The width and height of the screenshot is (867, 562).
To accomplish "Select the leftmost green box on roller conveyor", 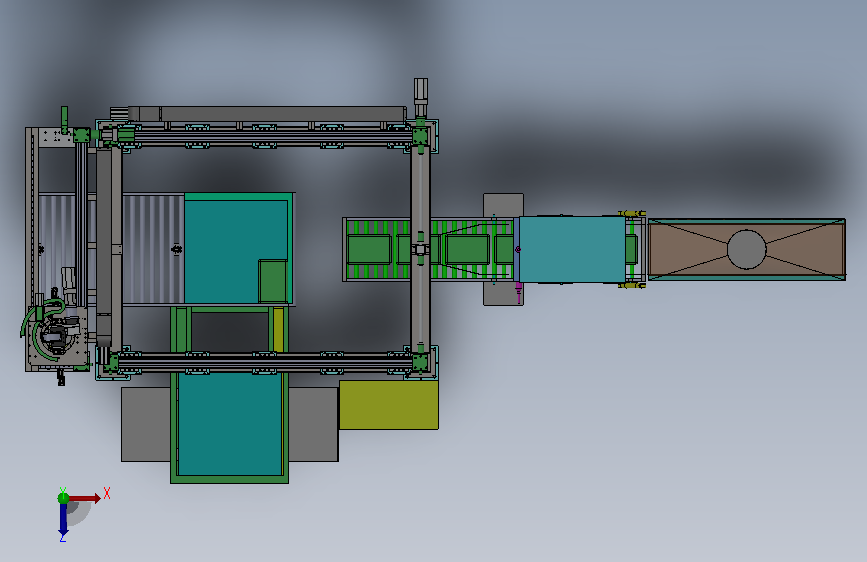I will point(369,249).
